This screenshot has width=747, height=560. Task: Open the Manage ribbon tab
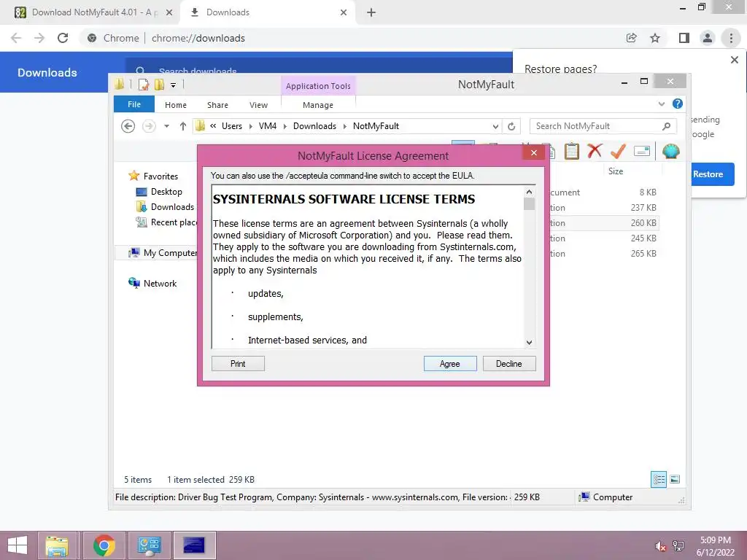pyautogui.click(x=318, y=105)
